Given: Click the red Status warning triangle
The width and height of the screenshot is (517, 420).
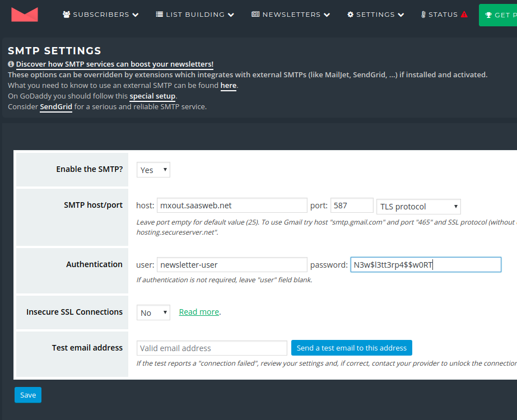Looking at the screenshot, I should click(464, 15).
